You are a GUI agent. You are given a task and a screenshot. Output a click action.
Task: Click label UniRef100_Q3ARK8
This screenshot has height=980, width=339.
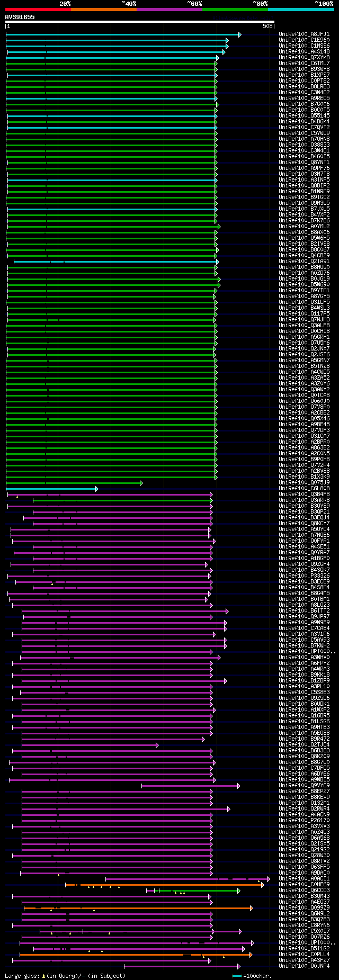pos(304,500)
